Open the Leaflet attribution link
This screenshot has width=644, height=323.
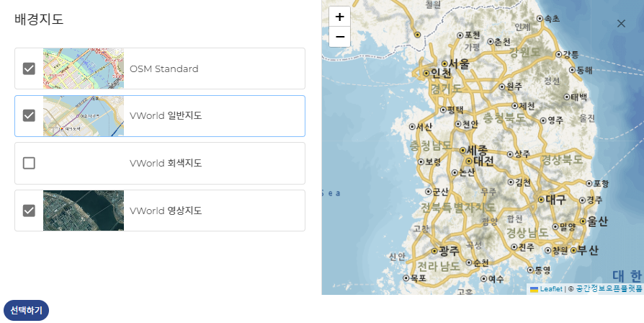tap(550, 288)
